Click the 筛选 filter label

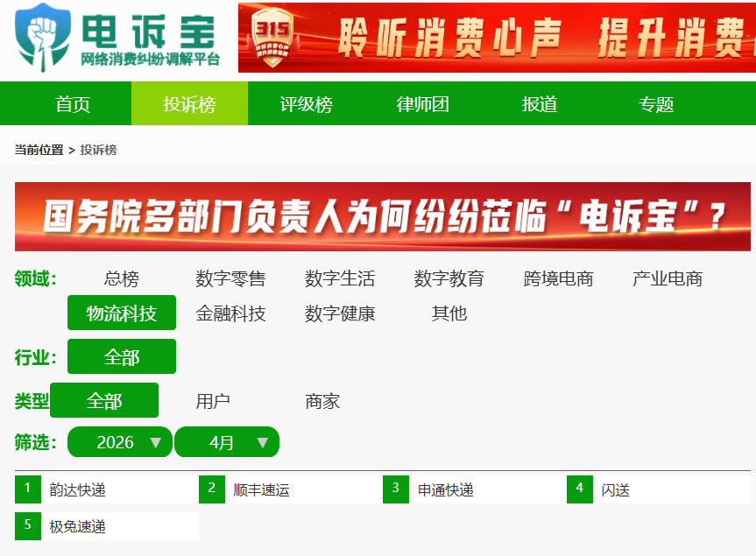click(x=35, y=442)
